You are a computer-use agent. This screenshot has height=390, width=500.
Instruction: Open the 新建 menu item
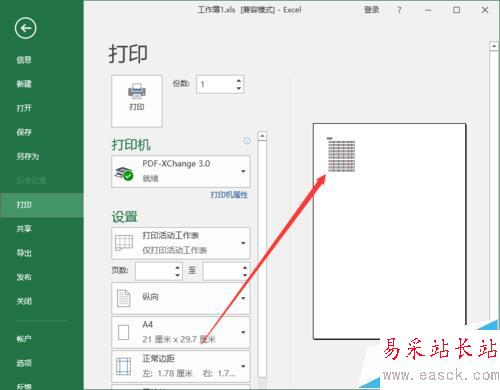24,84
